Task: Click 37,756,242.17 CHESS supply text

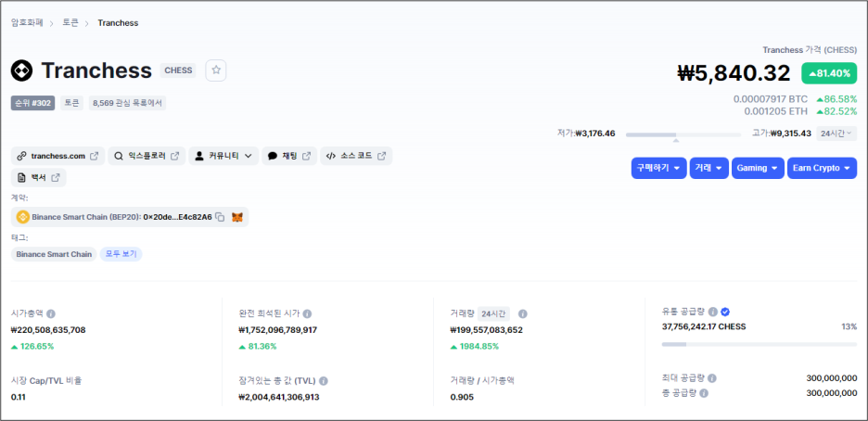Action: click(704, 326)
